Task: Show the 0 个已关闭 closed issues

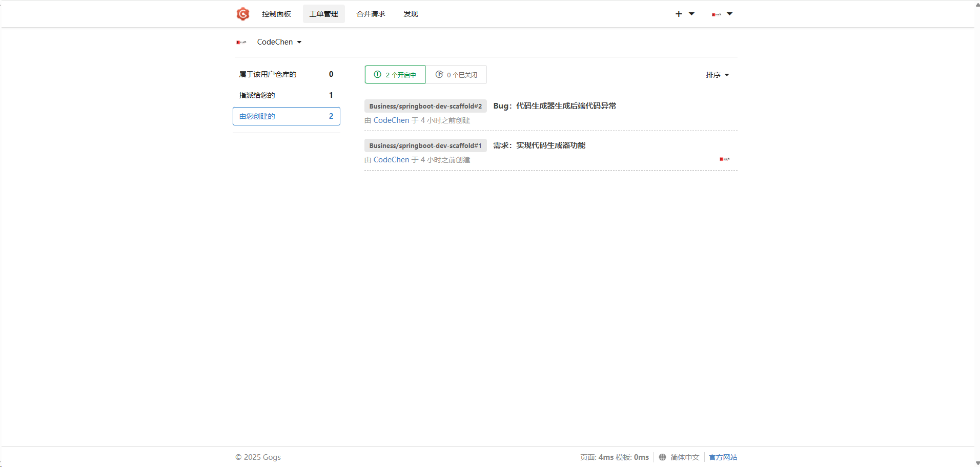Action: (x=456, y=75)
